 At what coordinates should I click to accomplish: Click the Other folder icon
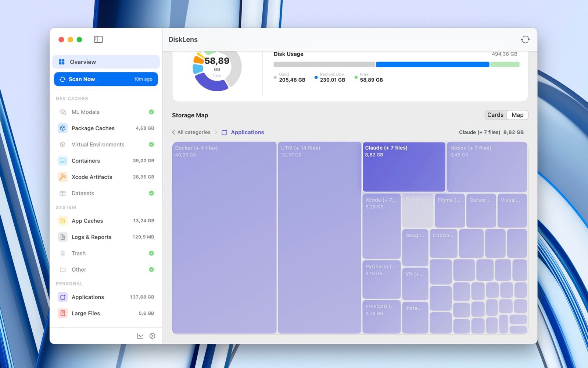click(62, 270)
